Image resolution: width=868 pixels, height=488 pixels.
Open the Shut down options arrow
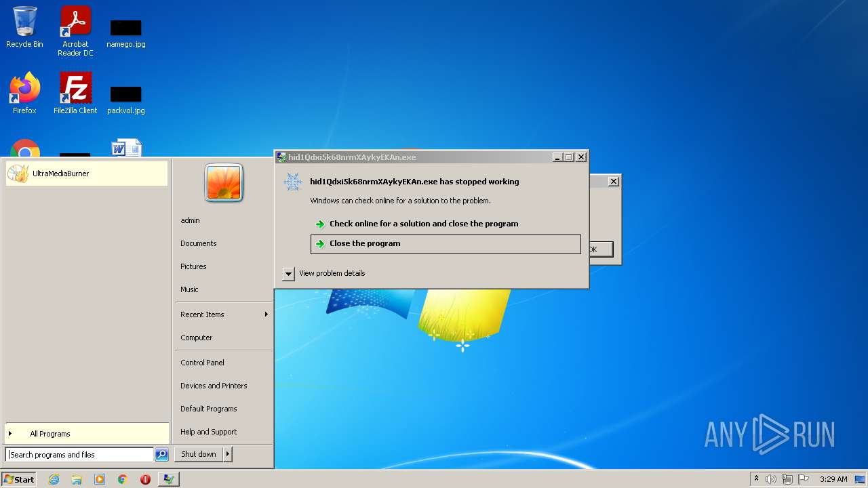pyautogui.click(x=228, y=454)
